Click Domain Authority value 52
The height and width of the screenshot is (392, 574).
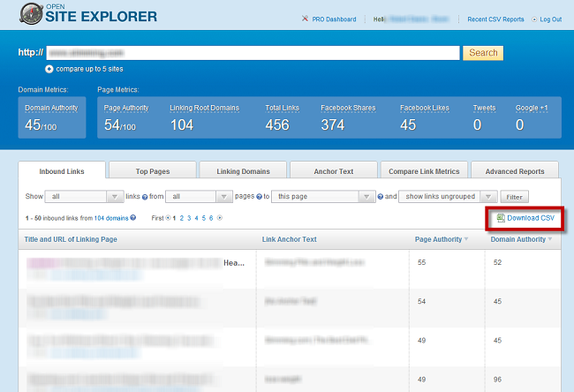pyautogui.click(x=497, y=262)
